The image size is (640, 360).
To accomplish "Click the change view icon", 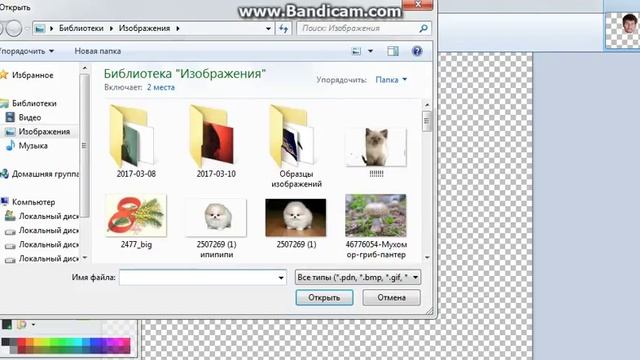I will (356, 51).
